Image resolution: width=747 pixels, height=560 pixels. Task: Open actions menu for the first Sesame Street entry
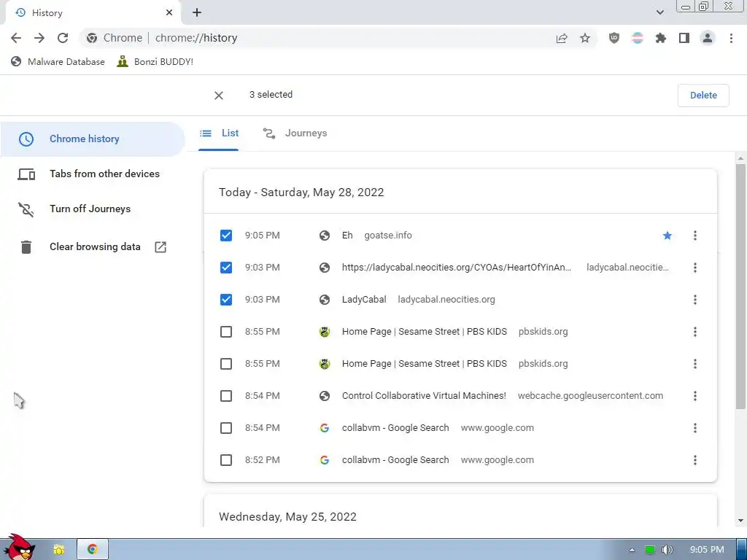click(x=695, y=332)
